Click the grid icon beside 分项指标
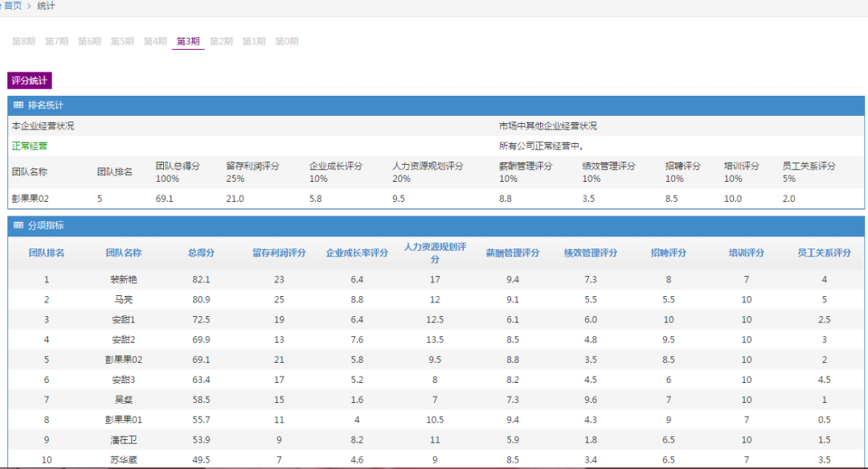 pos(18,226)
